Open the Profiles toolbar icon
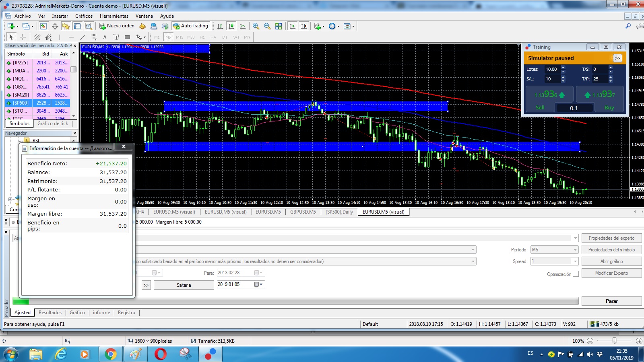Image resolution: width=644 pixels, height=362 pixels. pos(26,26)
